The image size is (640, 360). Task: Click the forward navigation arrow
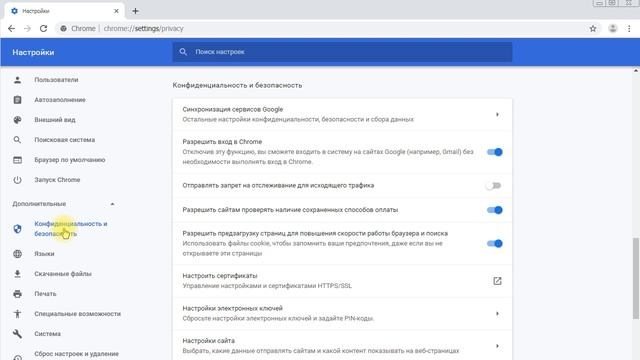tap(27, 29)
